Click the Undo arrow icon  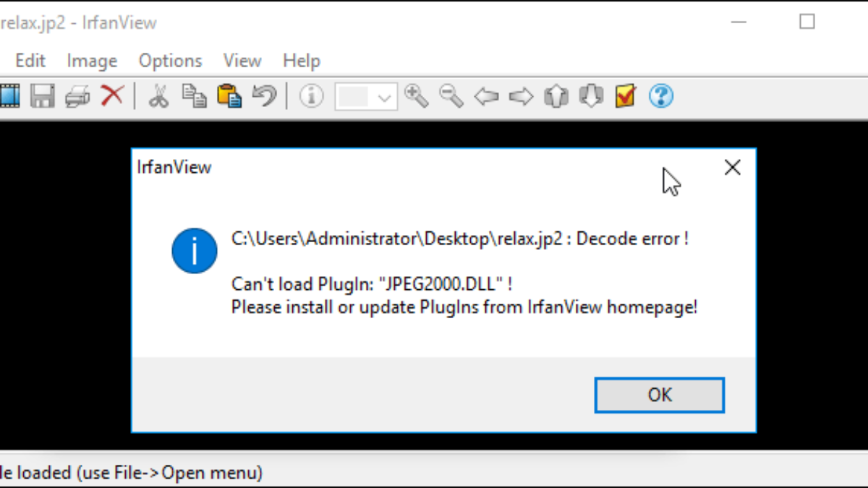pyautogui.click(x=264, y=95)
